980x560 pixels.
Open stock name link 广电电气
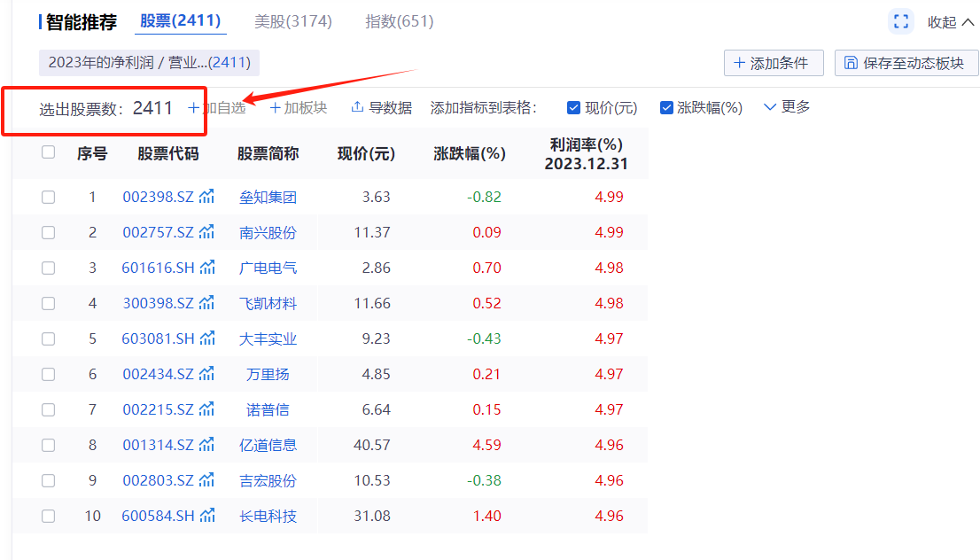tap(268, 268)
